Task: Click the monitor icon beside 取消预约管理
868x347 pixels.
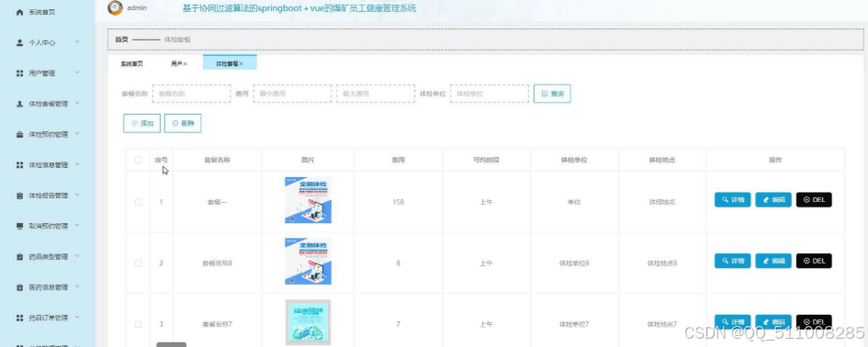Action: (20, 226)
